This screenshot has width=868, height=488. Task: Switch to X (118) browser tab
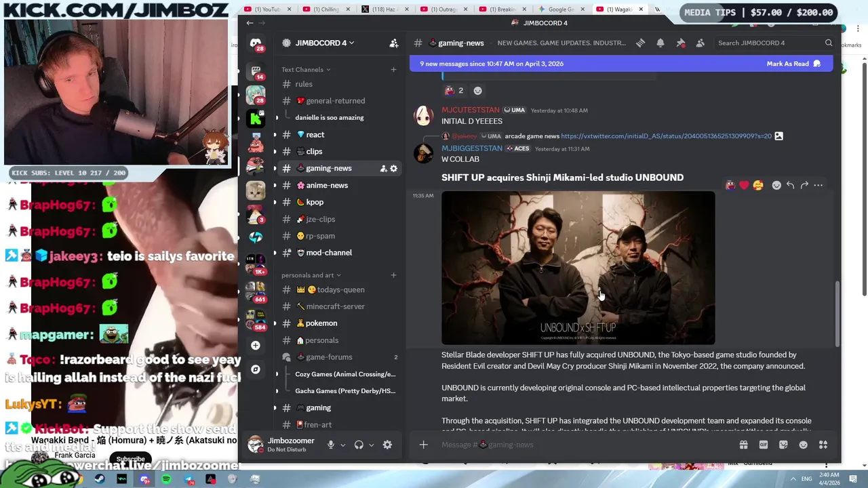tap(386, 9)
